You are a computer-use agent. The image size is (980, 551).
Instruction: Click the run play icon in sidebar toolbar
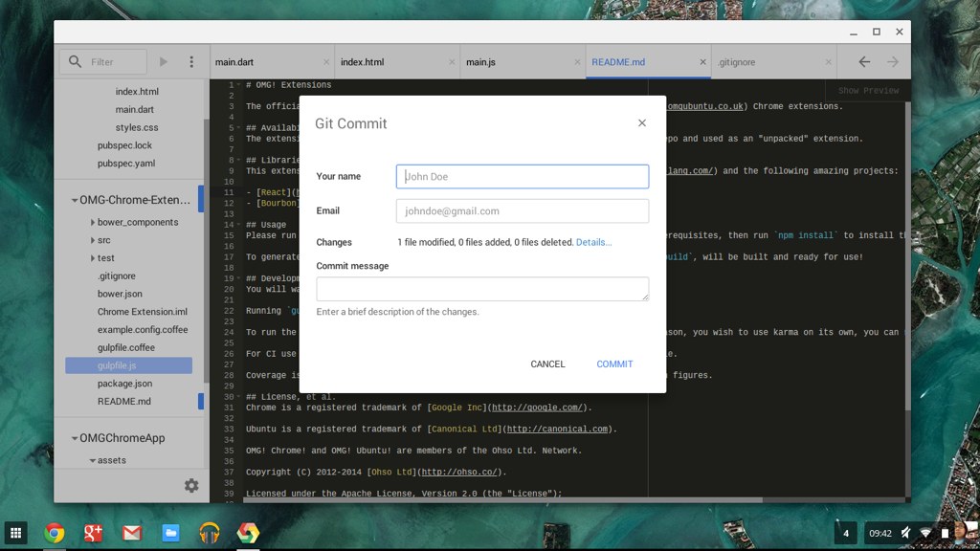click(x=164, y=62)
